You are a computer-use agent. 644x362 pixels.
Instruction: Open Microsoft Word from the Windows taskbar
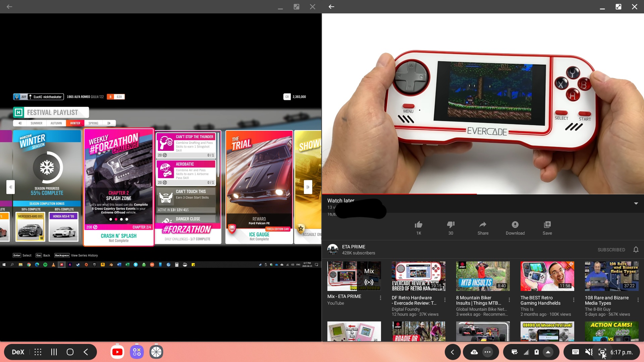[x=119, y=264]
